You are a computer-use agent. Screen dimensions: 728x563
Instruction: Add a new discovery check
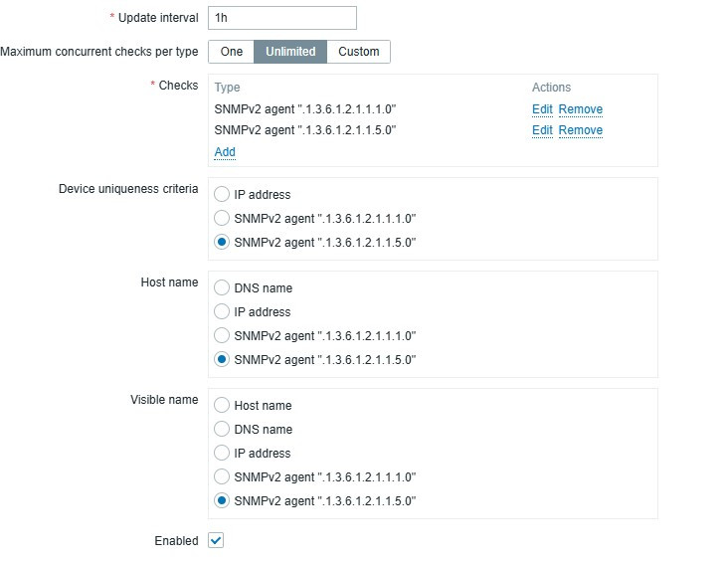coord(225,152)
